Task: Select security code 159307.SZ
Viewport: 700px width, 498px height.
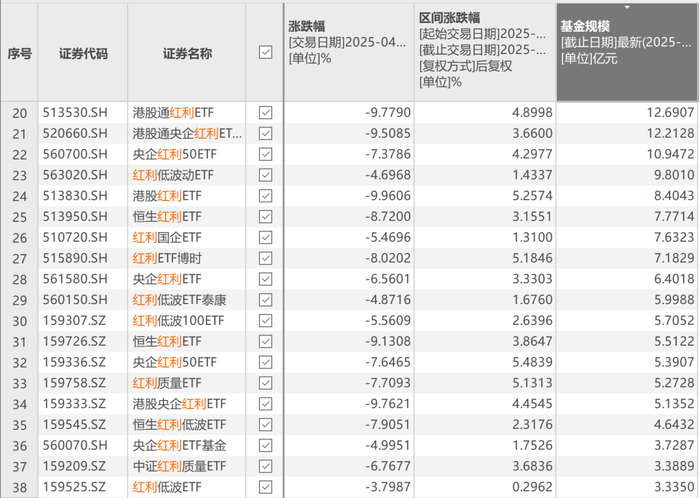Action: pyautogui.click(x=74, y=321)
